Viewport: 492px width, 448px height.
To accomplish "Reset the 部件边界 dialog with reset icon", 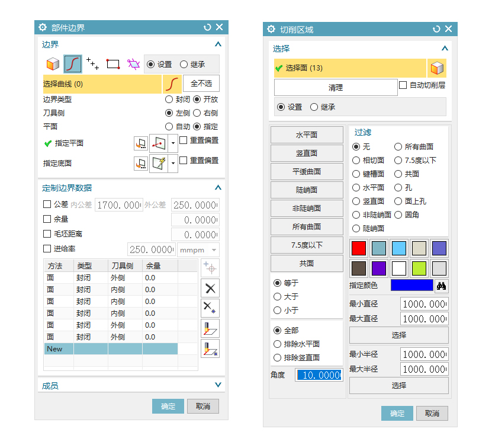I will 207,27.
